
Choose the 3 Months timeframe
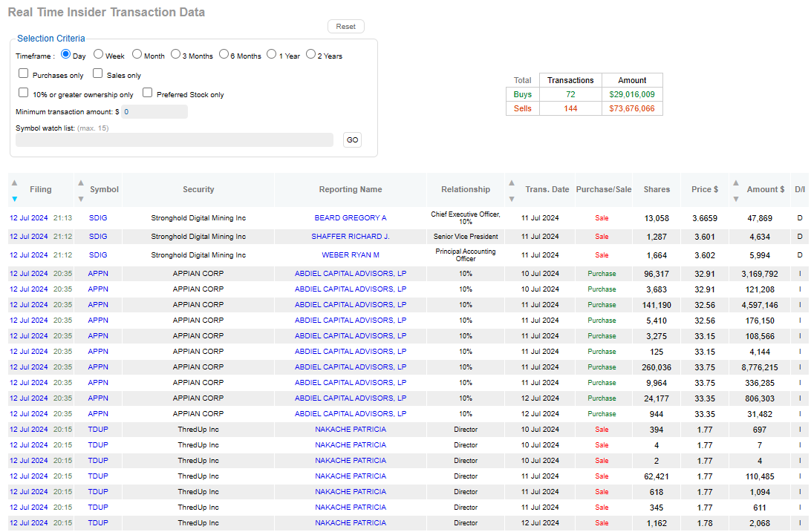(175, 54)
